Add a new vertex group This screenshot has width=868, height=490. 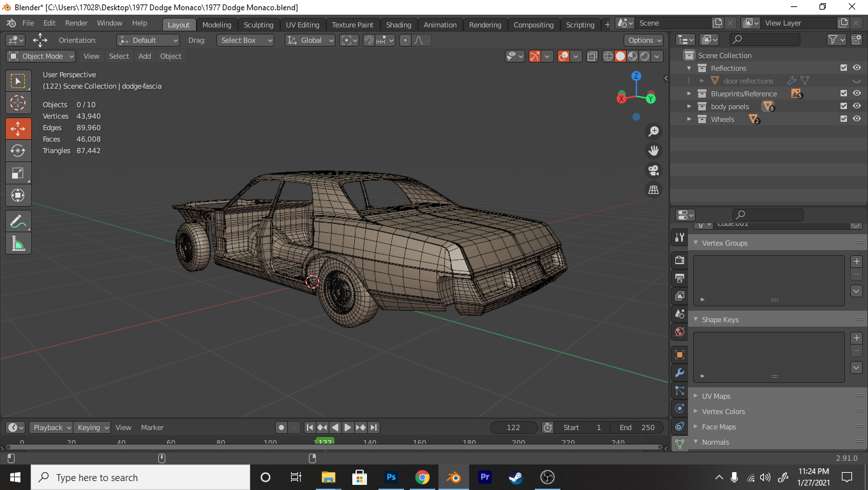click(857, 262)
